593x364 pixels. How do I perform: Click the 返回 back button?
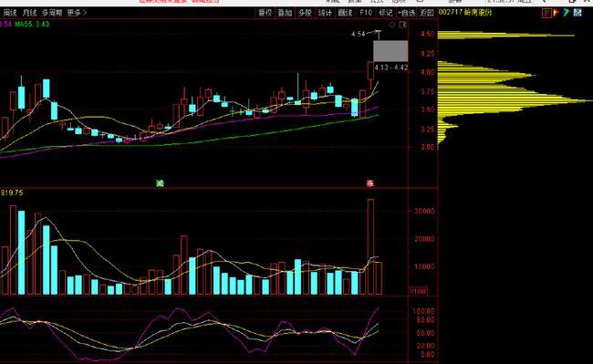pyautogui.click(x=427, y=13)
